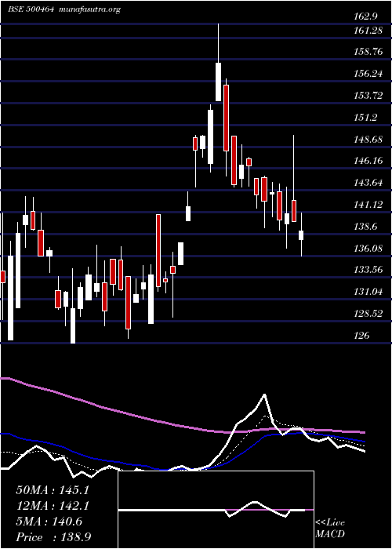The image size is (392, 549).
Task: Click the 131.04 price axis label
Action: (368, 292)
